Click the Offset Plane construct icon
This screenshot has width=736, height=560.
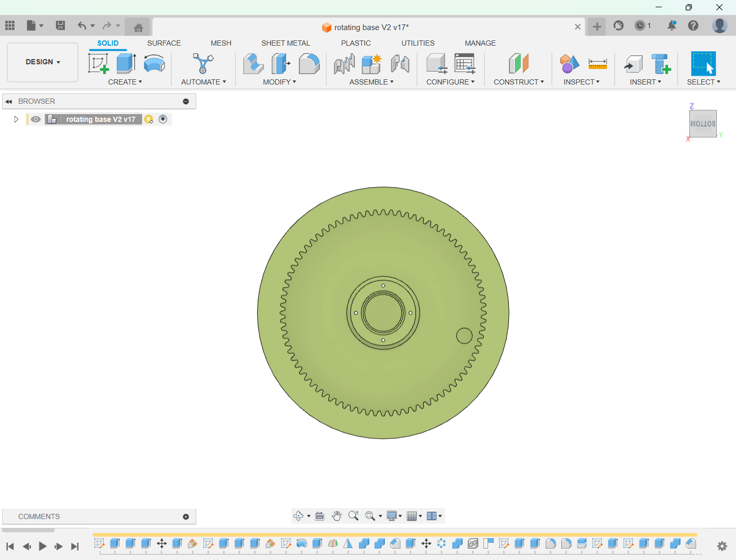pyautogui.click(x=518, y=64)
